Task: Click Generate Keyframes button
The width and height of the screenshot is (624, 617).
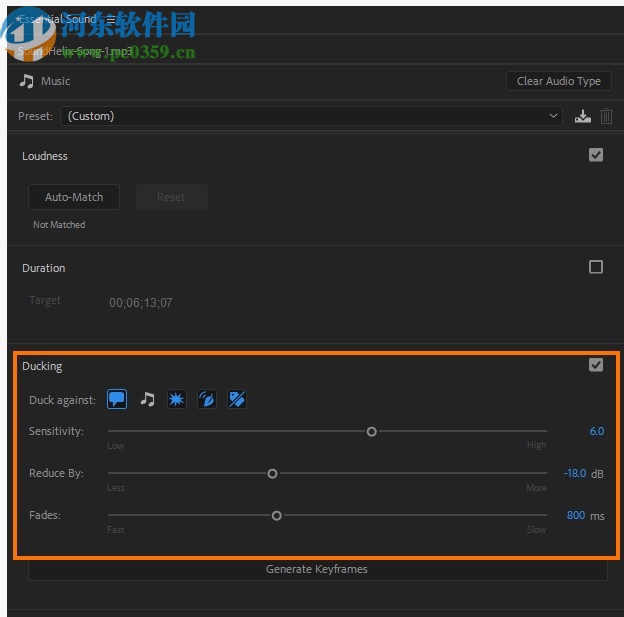Action: [318, 569]
